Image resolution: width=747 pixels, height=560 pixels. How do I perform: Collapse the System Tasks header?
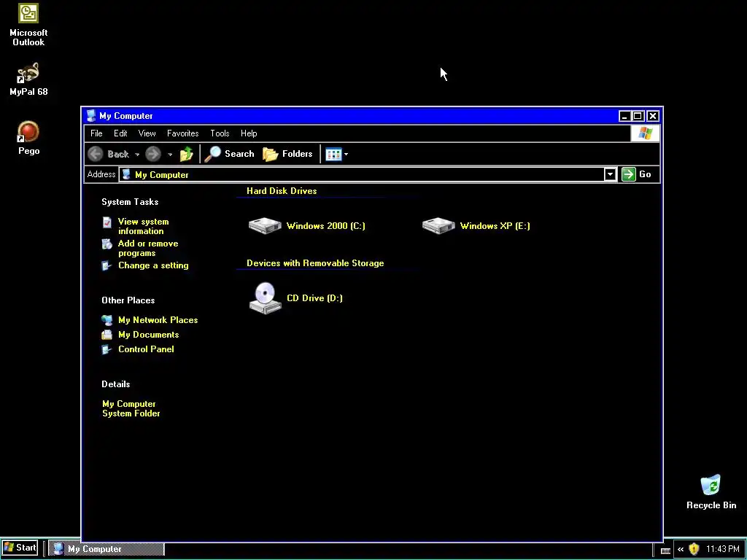(x=130, y=202)
